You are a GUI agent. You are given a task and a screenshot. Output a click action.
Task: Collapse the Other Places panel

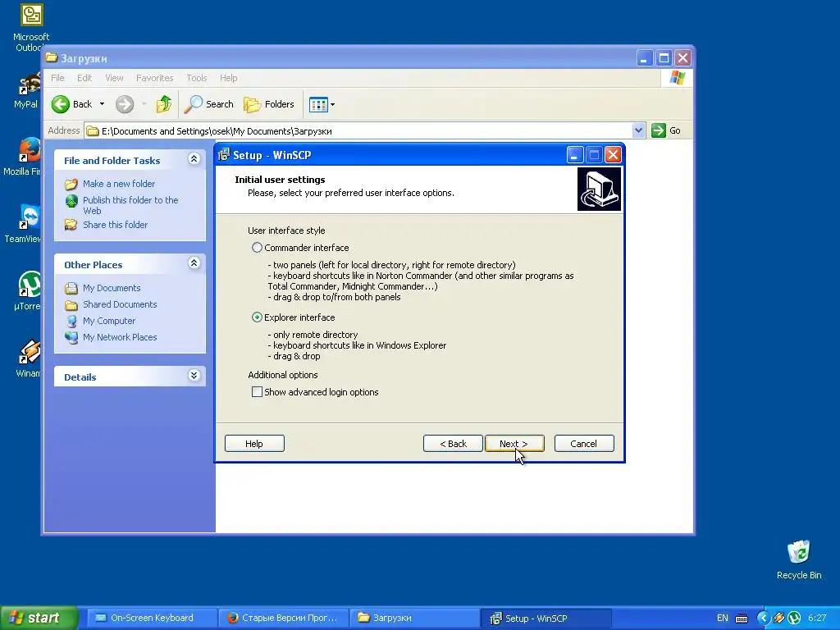[194, 262]
